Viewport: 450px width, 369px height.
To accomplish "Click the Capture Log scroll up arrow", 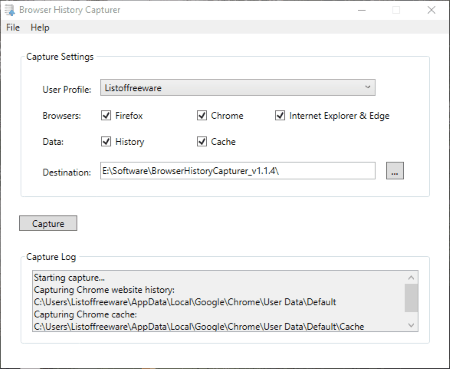I will [x=411, y=277].
